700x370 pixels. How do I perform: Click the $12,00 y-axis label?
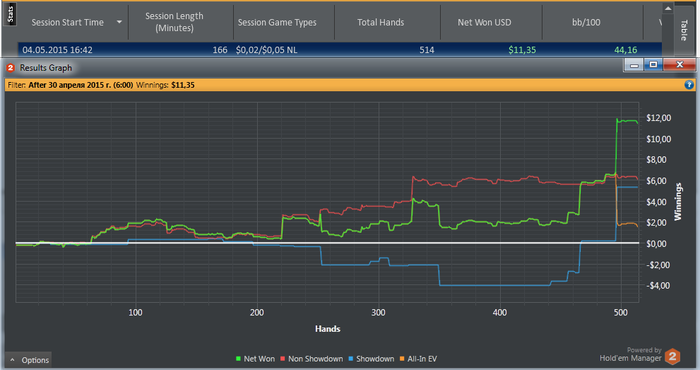[658, 118]
